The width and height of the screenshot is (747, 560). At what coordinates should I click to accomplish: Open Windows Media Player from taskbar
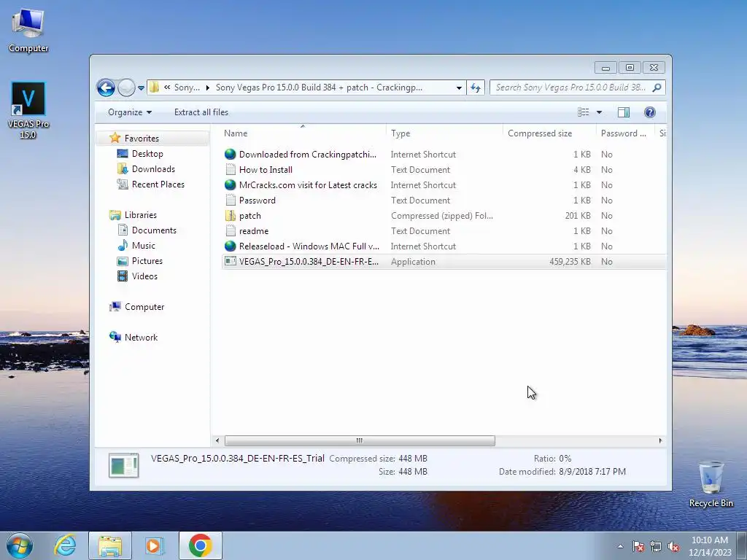click(155, 545)
